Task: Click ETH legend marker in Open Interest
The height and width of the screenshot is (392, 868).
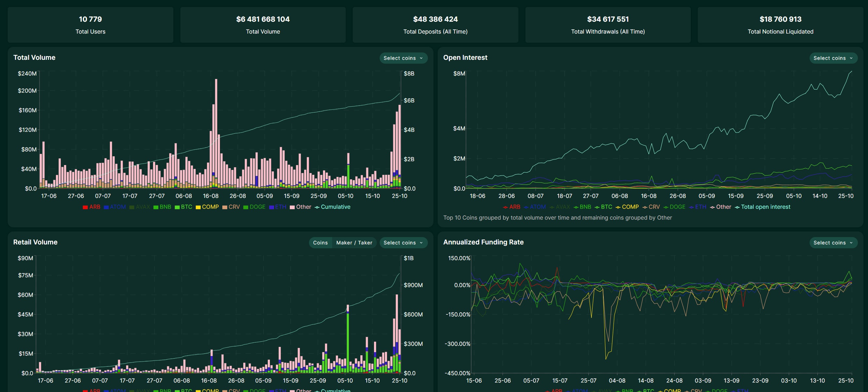Action: (x=691, y=207)
